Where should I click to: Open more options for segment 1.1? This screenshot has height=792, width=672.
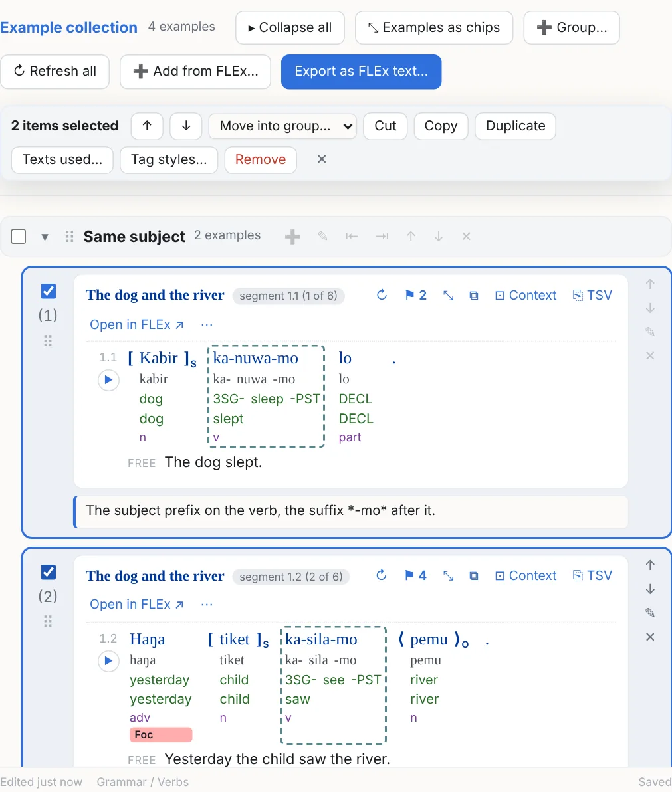point(207,325)
